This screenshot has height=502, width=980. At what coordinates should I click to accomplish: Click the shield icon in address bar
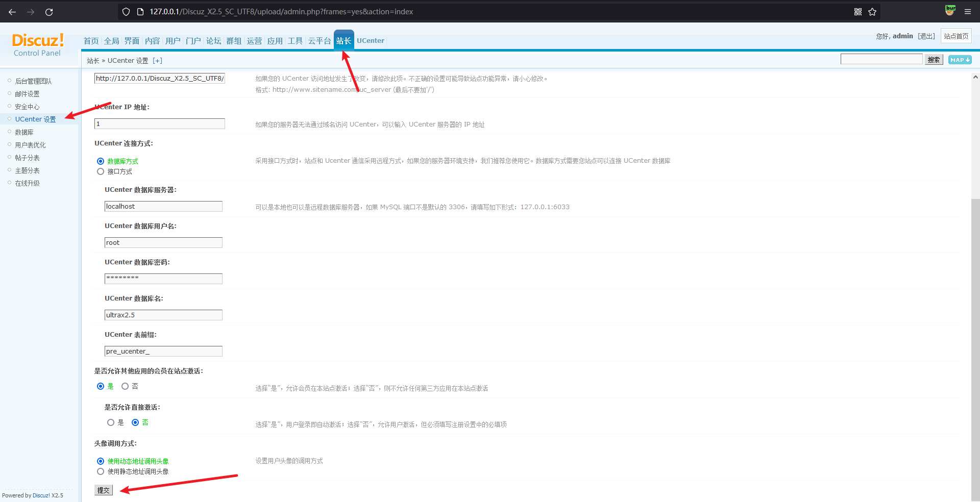[x=126, y=12]
